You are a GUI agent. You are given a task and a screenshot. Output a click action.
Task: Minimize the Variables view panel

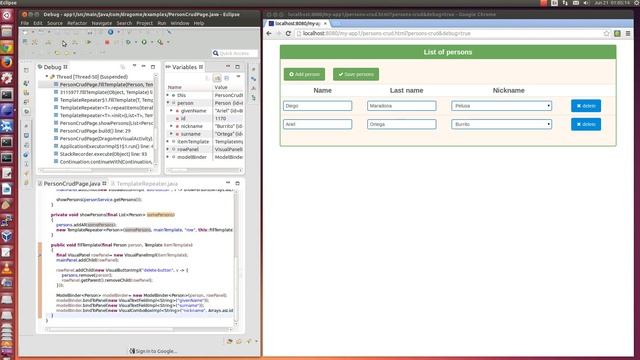228,67
